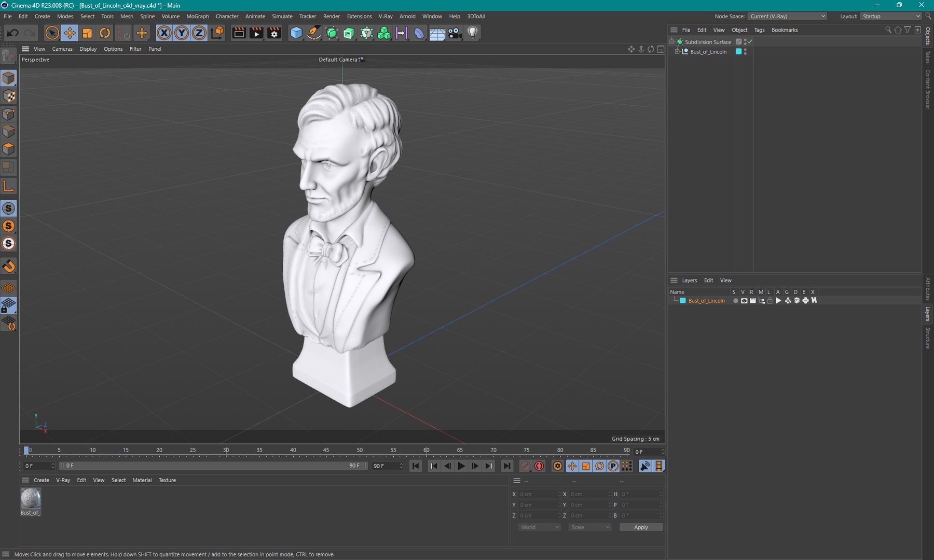Select the Bust_of_ material thumbnail
Image resolution: width=934 pixels, height=560 pixels.
coord(31,498)
